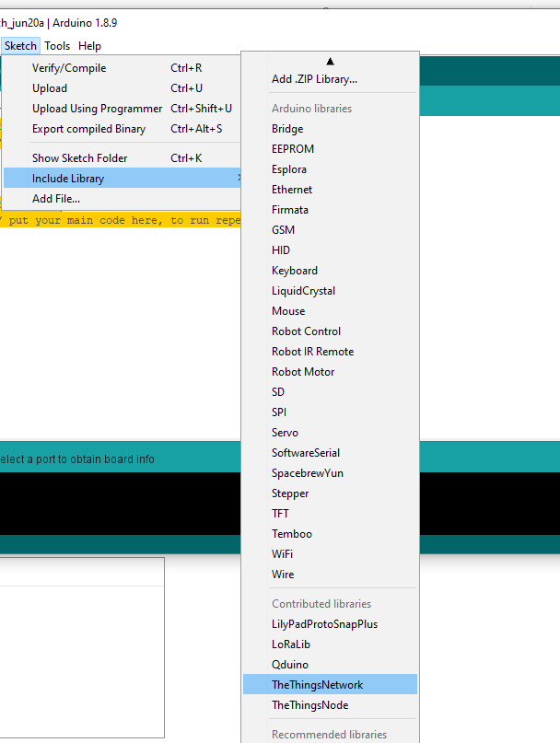This screenshot has width=560, height=743.
Task: Include the EEPROM library
Action: (x=330, y=149)
